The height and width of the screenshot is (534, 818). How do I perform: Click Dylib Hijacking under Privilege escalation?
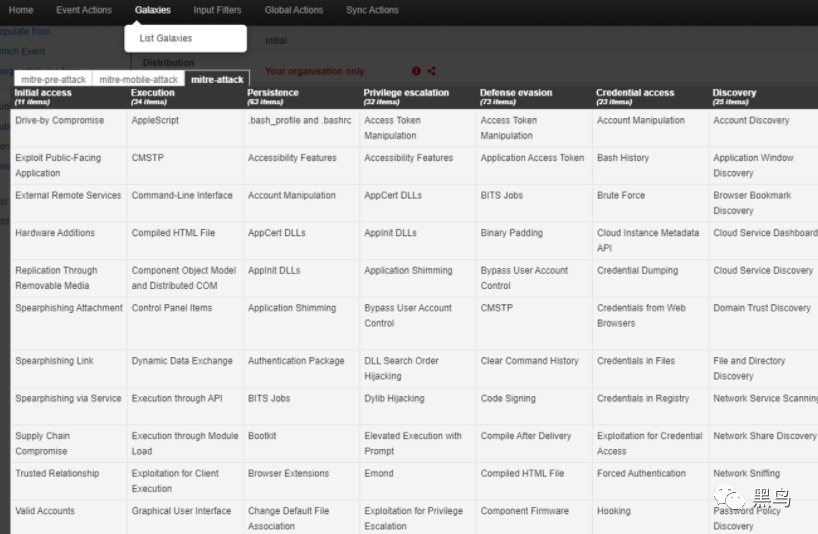pyautogui.click(x=394, y=398)
